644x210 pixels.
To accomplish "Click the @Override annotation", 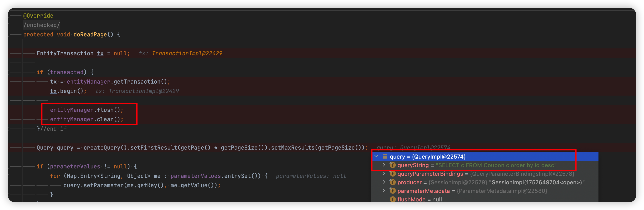I will (38, 16).
